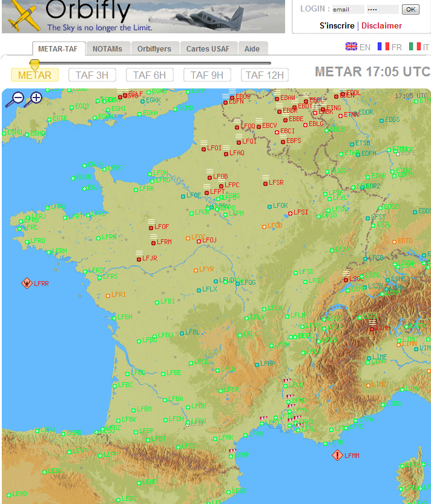Viewport: 431px width, 504px height.
Task: Open the NOTAMs tab
Action: click(107, 49)
